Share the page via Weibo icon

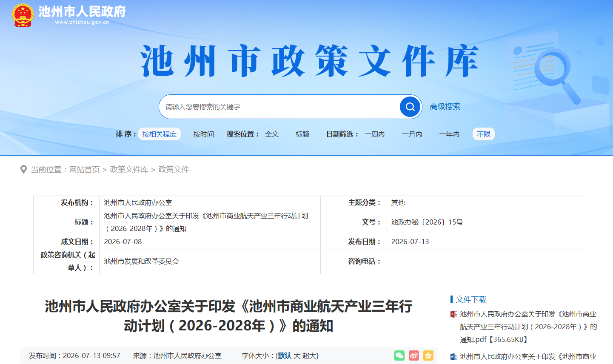[414, 355]
